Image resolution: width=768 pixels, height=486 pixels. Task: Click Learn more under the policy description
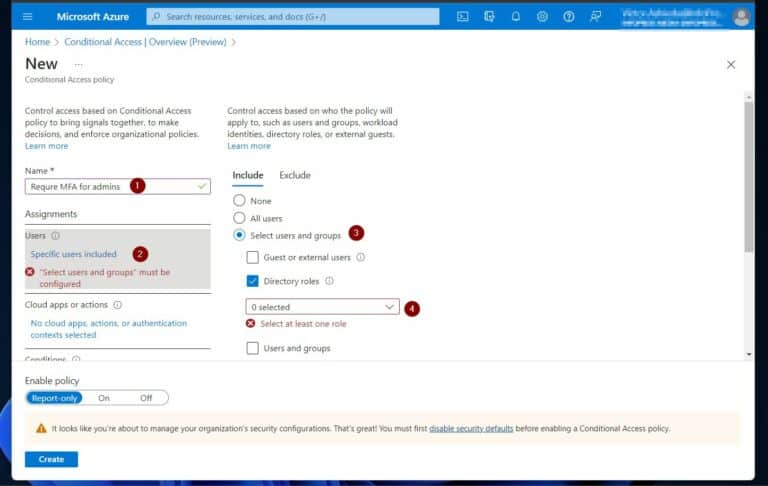(x=47, y=146)
